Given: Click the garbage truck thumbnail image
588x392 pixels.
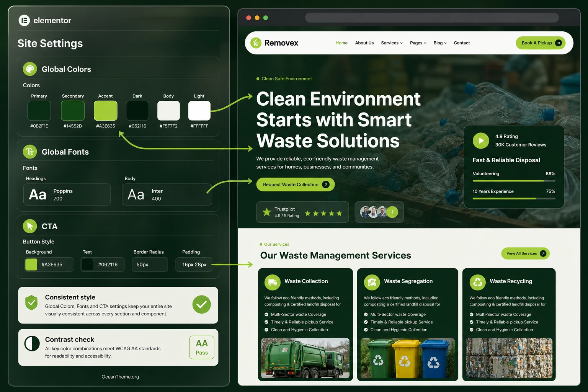Looking at the screenshot, I should click(x=305, y=358).
